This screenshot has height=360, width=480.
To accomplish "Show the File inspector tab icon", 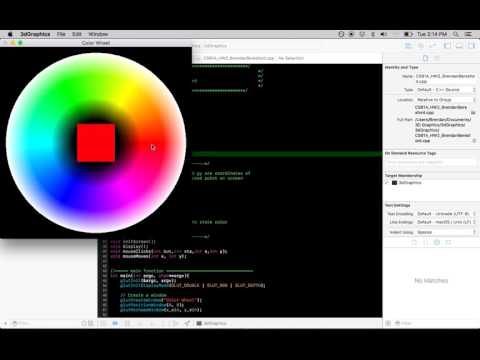I will [x=425, y=58].
